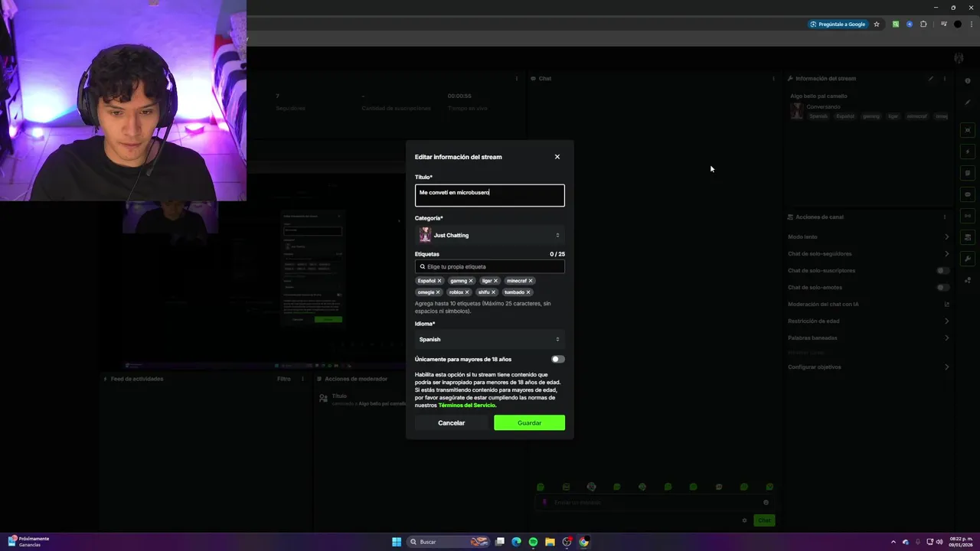The width and height of the screenshot is (980, 551).
Task: Open the Categoría Just Chatting dropdown
Action: tap(490, 235)
